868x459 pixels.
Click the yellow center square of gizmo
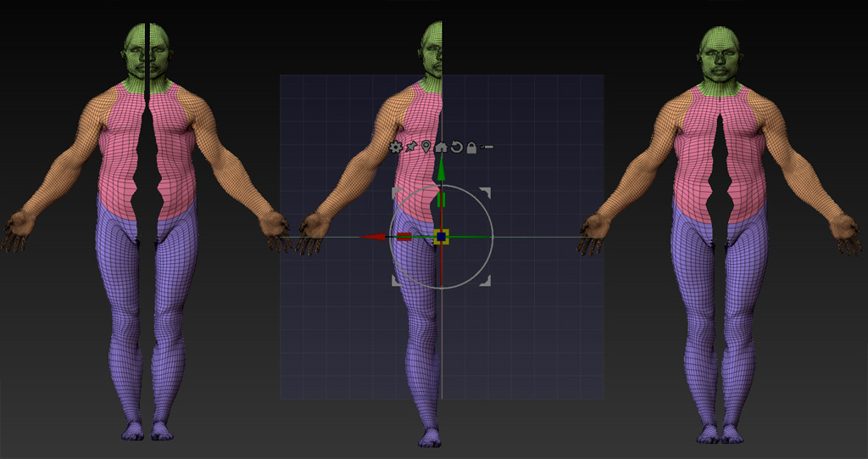[441, 237]
